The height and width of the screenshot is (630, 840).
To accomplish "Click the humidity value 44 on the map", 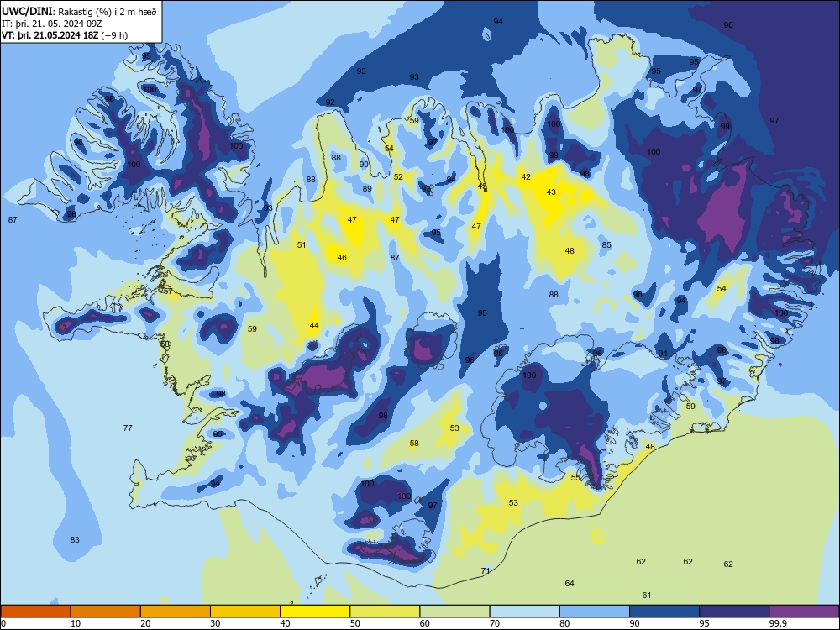I will point(314,326).
